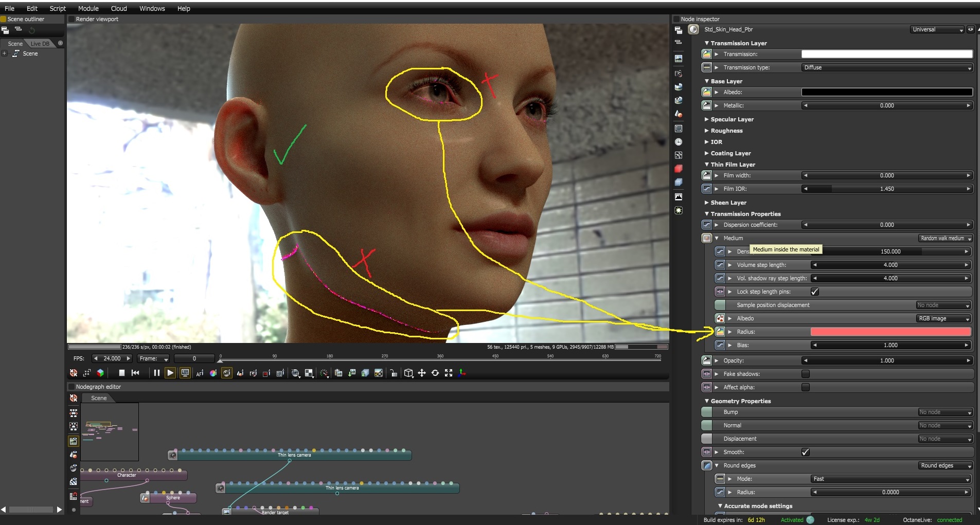Click the clock icon in inspector sidebar
The image size is (980, 525).
tap(679, 142)
